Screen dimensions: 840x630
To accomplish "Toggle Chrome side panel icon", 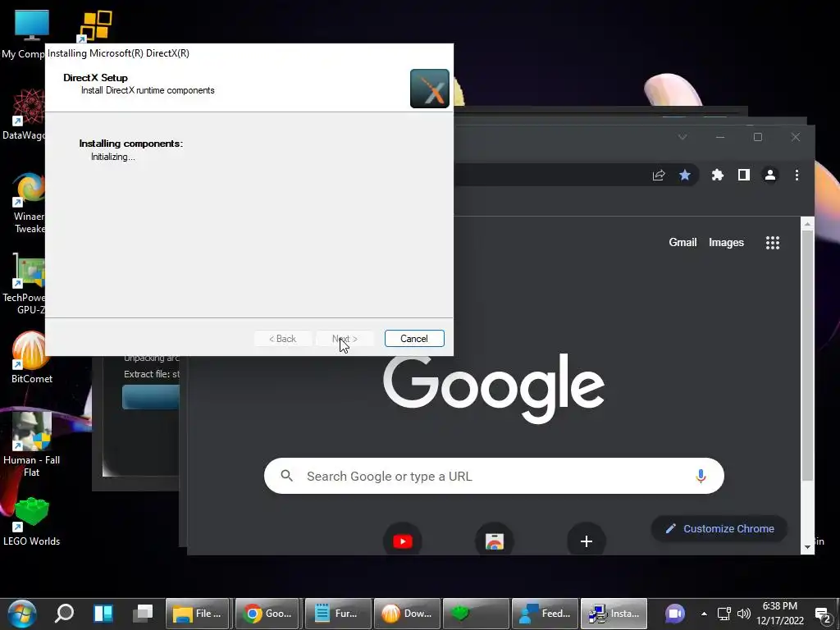I will point(743,176).
